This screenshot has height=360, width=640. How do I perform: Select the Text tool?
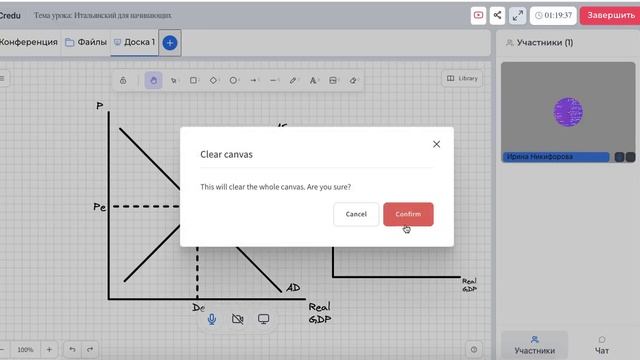click(313, 80)
